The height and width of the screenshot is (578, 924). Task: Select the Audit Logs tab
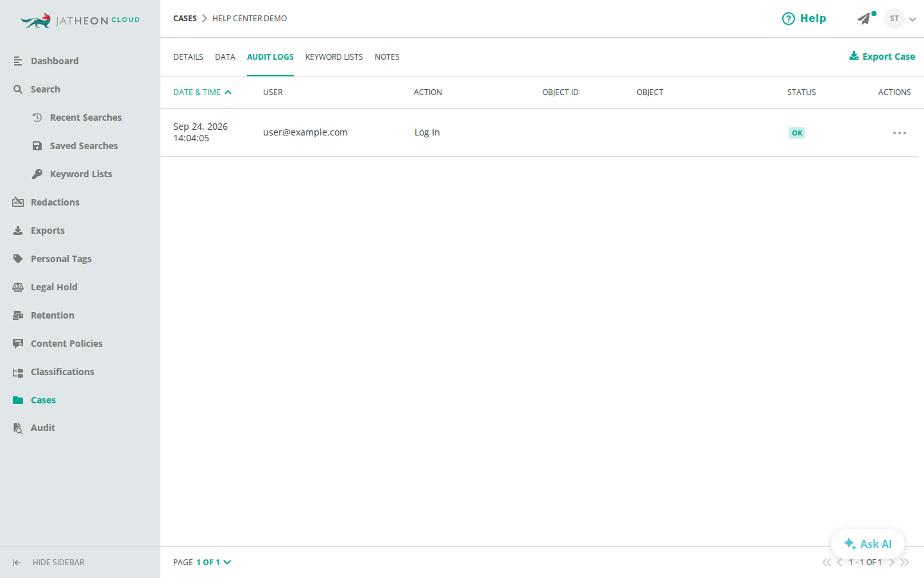[x=270, y=57]
